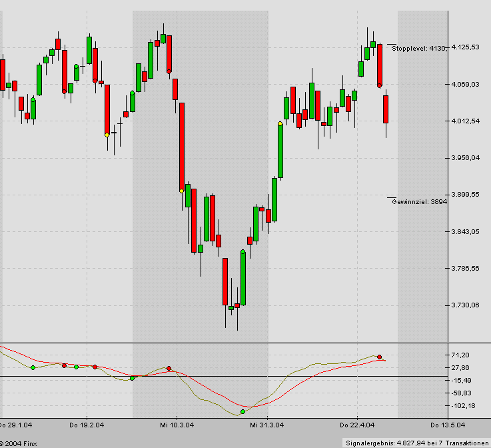Click the red dot on the candle just left of Mi 10.3.04
This screenshot has height=448, width=491.
pos(169,71)
